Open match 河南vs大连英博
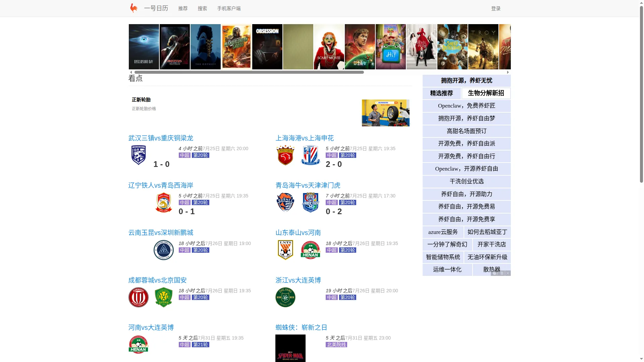 [x=151, y=327]
